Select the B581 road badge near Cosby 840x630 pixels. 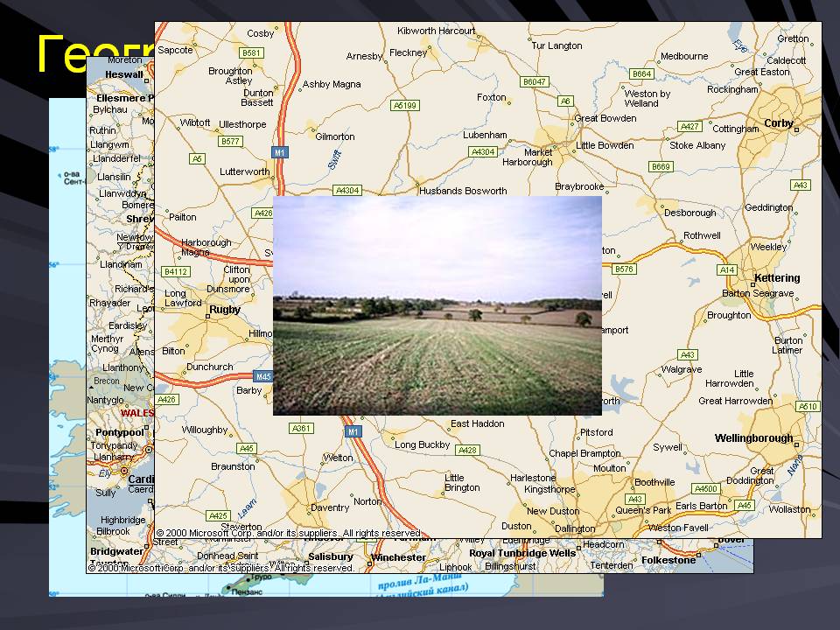click(x=252, y=52)
